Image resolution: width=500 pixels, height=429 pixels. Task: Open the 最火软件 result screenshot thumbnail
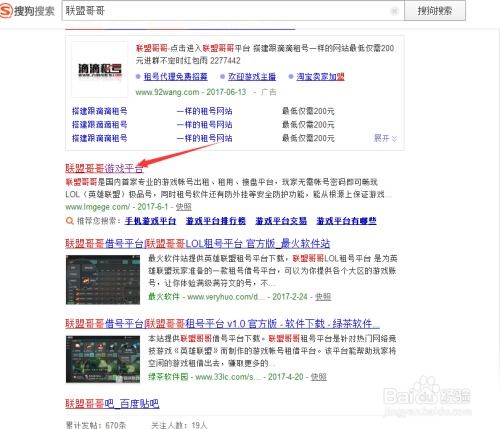coord(103,280)
